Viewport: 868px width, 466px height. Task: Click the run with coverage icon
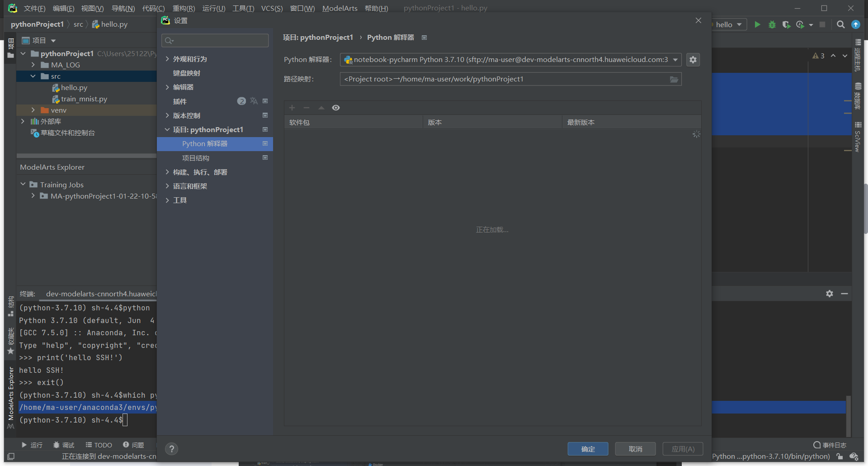(787, 24)
